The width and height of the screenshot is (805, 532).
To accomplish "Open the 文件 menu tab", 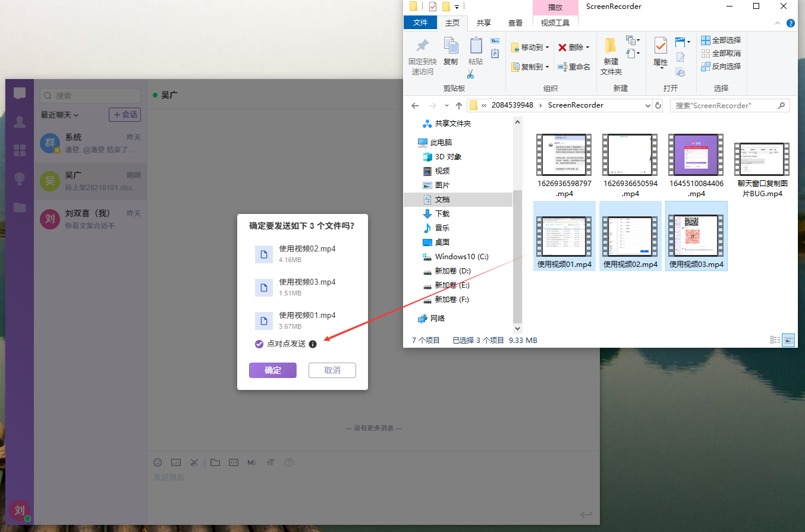I will point(420,23).
